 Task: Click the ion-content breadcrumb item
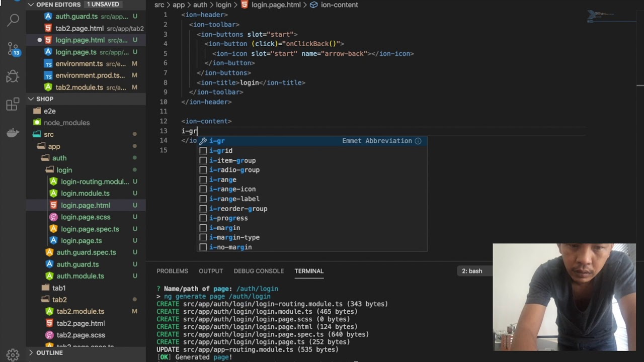(x=340, y=5)
